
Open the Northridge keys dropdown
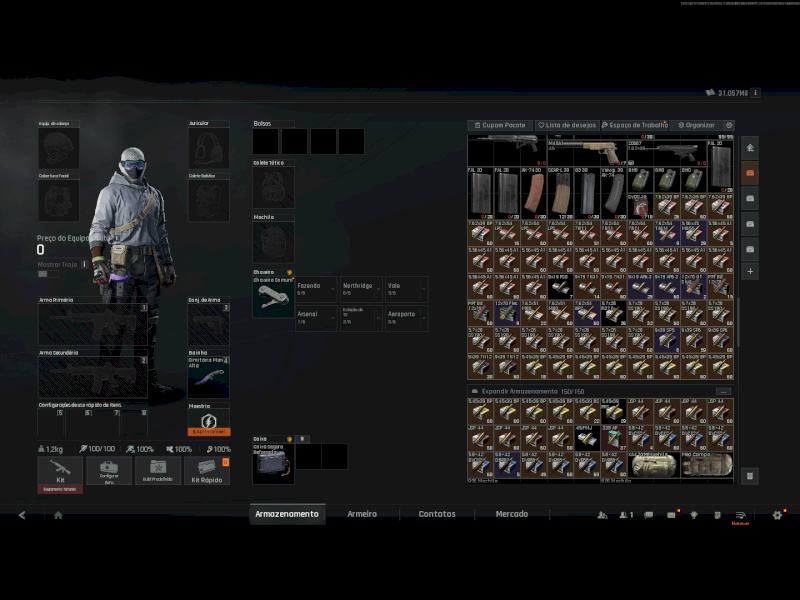pyautogui.click(x=362, y=289)
